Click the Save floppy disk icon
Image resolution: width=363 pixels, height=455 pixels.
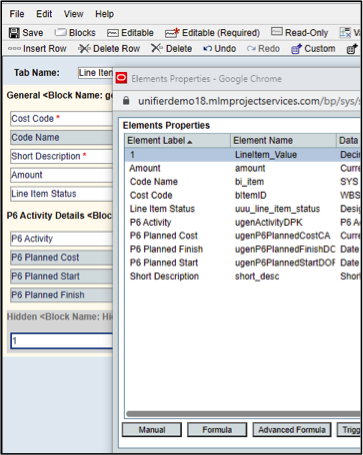(14, 33)
